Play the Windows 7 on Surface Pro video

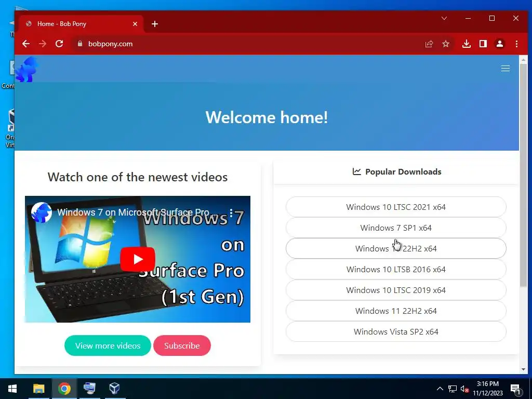138,260
